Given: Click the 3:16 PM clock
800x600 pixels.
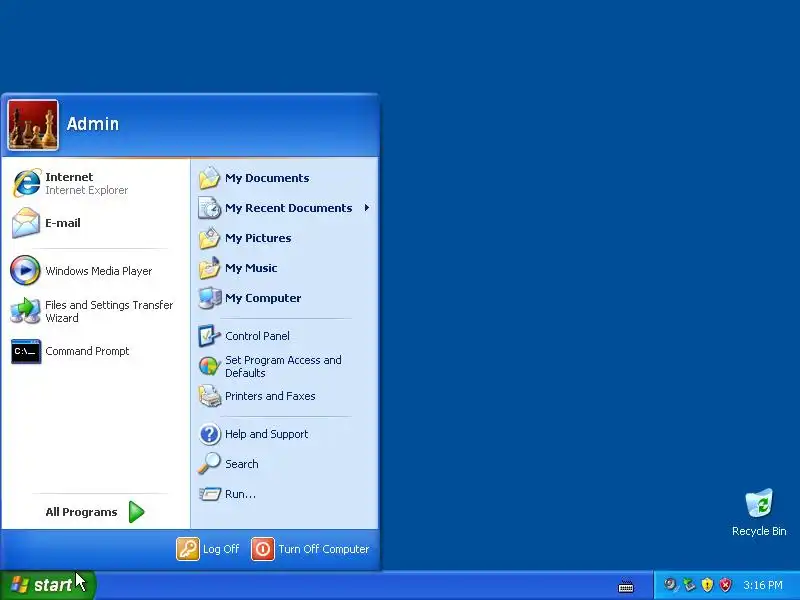Looking at the screenshot, I should 763,585.
